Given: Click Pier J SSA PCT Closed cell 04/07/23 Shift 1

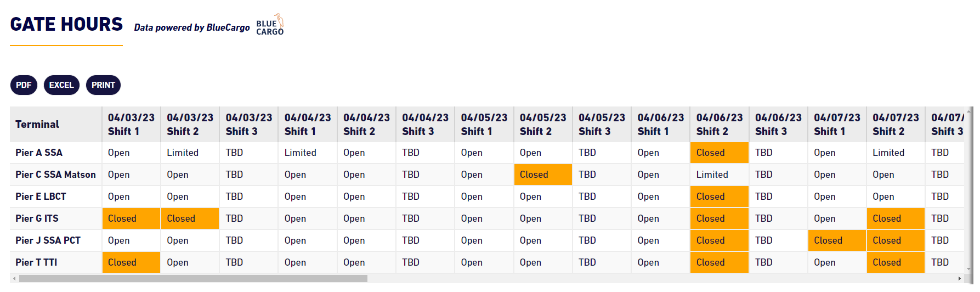Looking at the screenshot, I should (x=837, y=240).
